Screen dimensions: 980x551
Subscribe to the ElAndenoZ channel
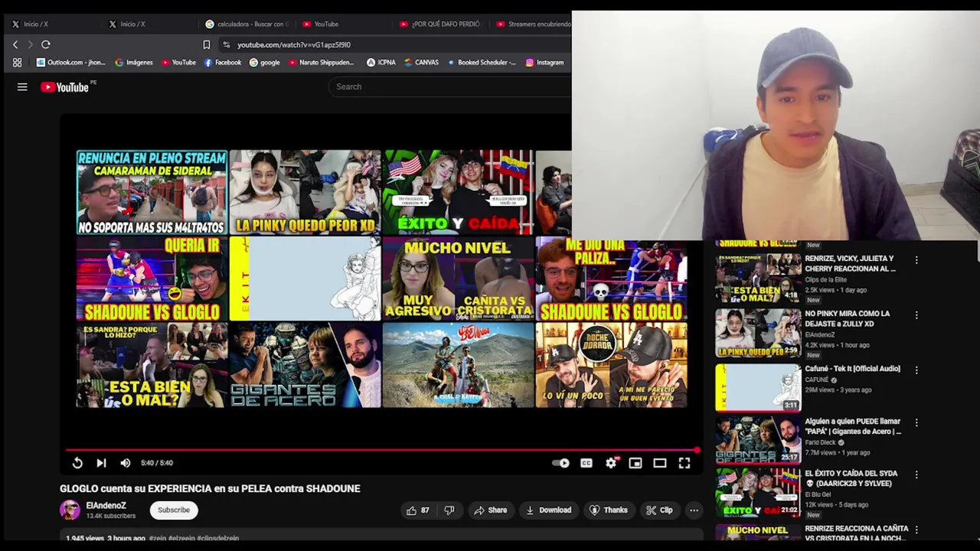pyautogui.click(x=174, y=510)
